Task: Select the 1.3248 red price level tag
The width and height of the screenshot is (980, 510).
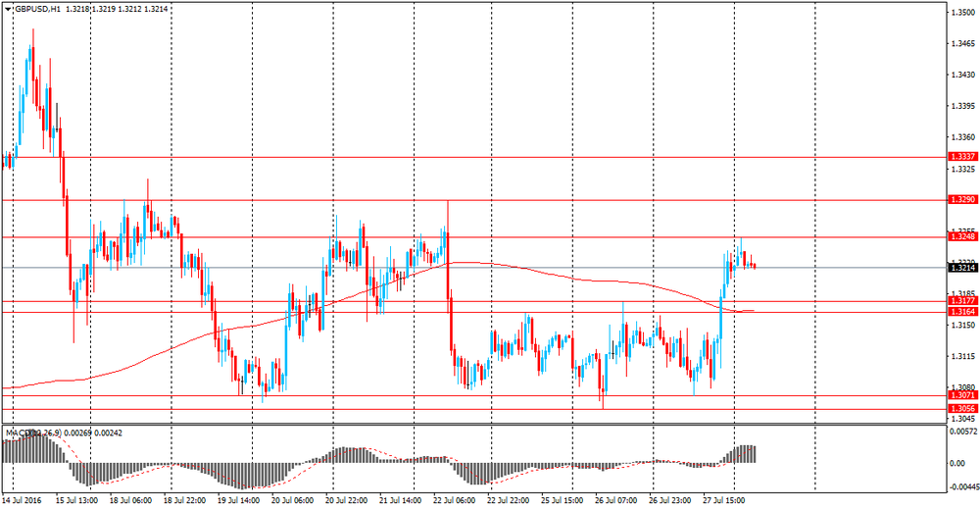Action: (x=962, y=236)
